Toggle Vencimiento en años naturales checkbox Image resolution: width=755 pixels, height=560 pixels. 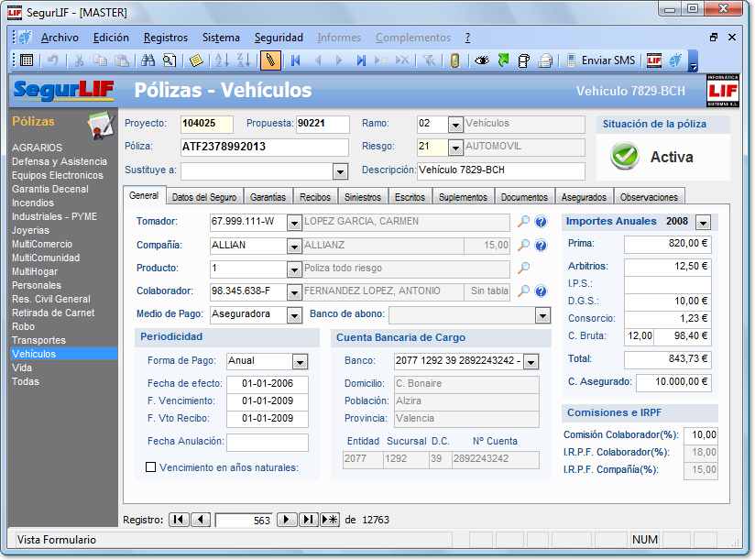151,467
